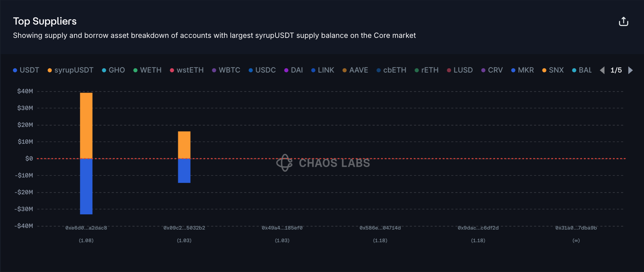Viewport: 644px width, 272px height.
Task: Toggle WETH legend entry
Action: [x=147, y=70]
